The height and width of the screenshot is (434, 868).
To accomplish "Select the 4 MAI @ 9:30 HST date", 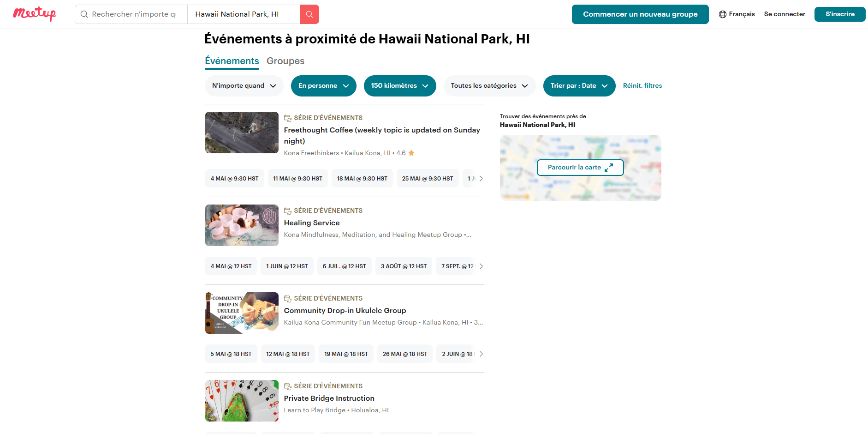I will (235, 178).
